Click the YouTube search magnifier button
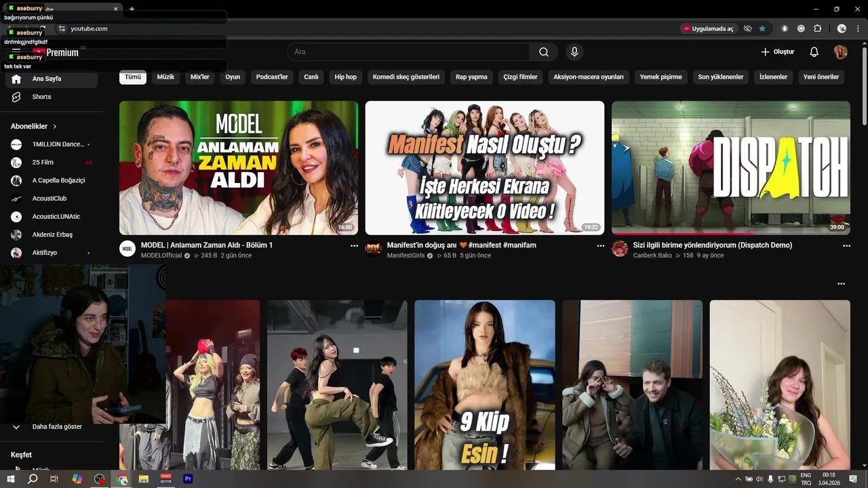868x488 pixels. pos(544,52)
